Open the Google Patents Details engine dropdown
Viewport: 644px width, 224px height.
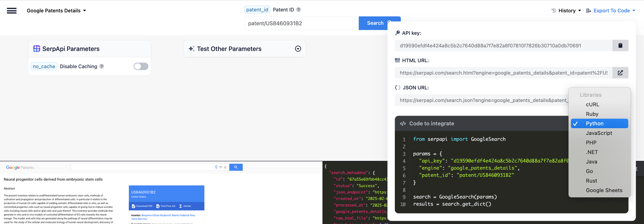click(x=56, y=11)
